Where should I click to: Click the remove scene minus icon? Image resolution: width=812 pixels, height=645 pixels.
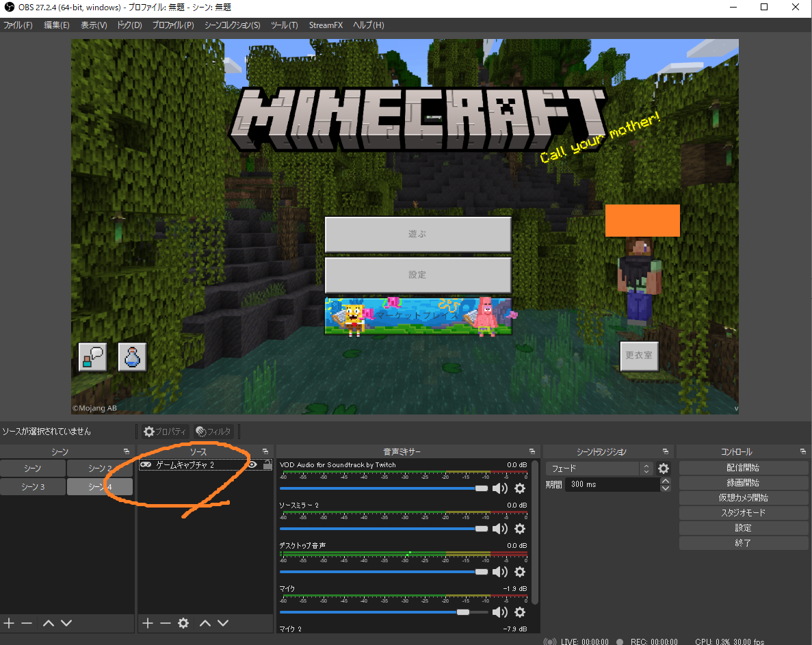(27, 623)
